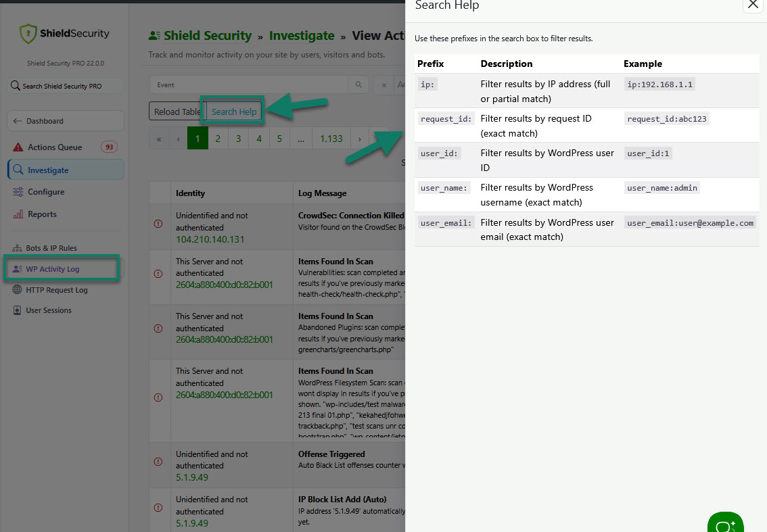
Task: Jump to last page 1,133
Action: click(331, 139)
